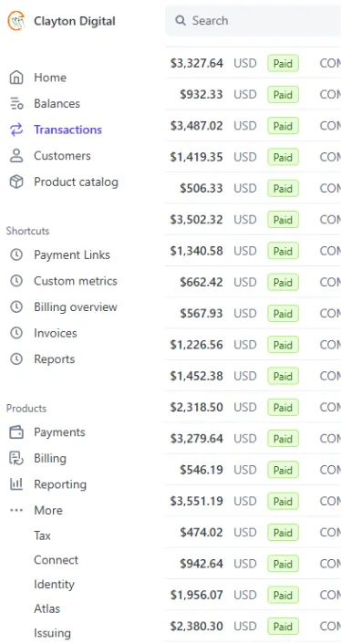
Task: Open the Invoices shortcut
Action: pos(56,333)
